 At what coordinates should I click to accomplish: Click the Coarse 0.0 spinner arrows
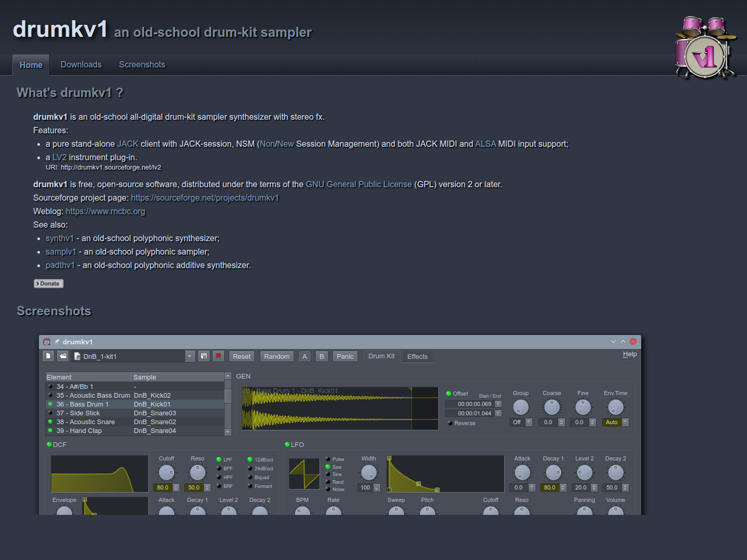tap(561, 422)
